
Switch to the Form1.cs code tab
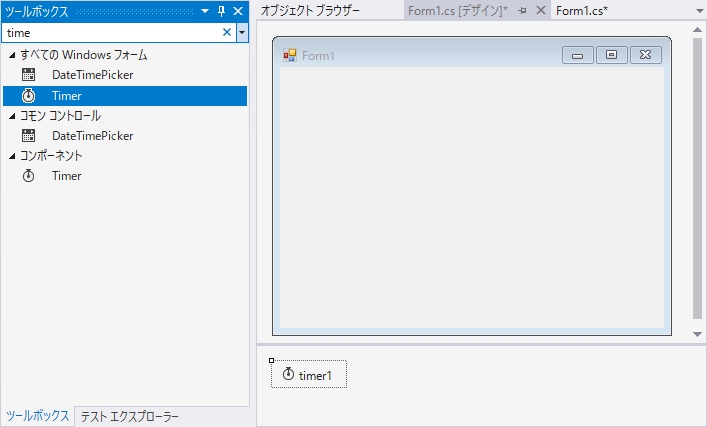[582, 11]
